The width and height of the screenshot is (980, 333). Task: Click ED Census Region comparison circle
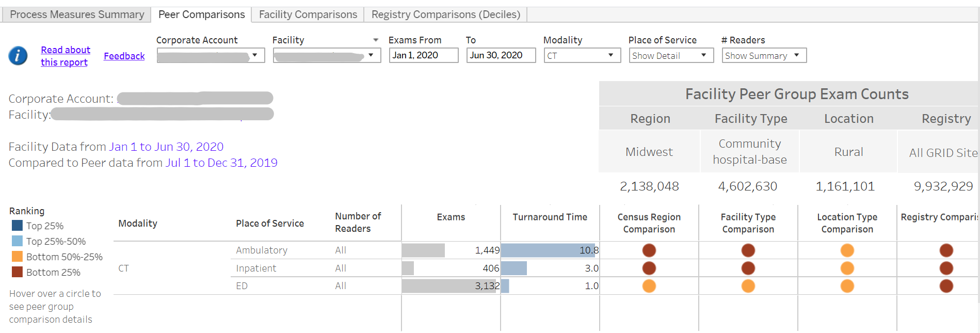[649, 286]
